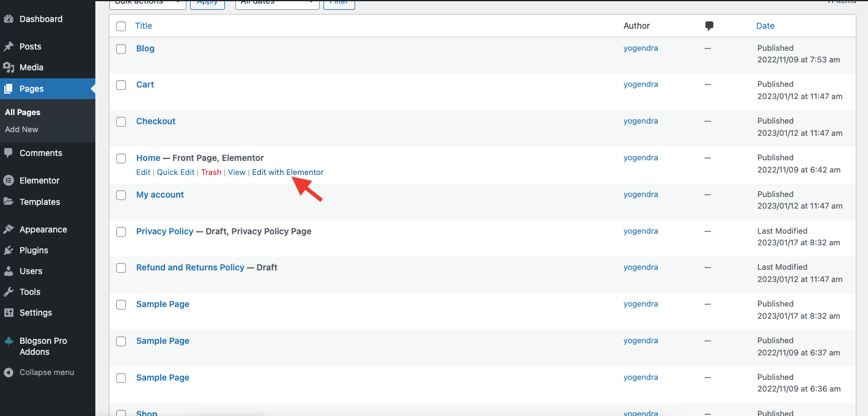Viewport: 868px width, 416px height.
Task: Open Refund and Returns Policy link
Action: tap(190, 267)
